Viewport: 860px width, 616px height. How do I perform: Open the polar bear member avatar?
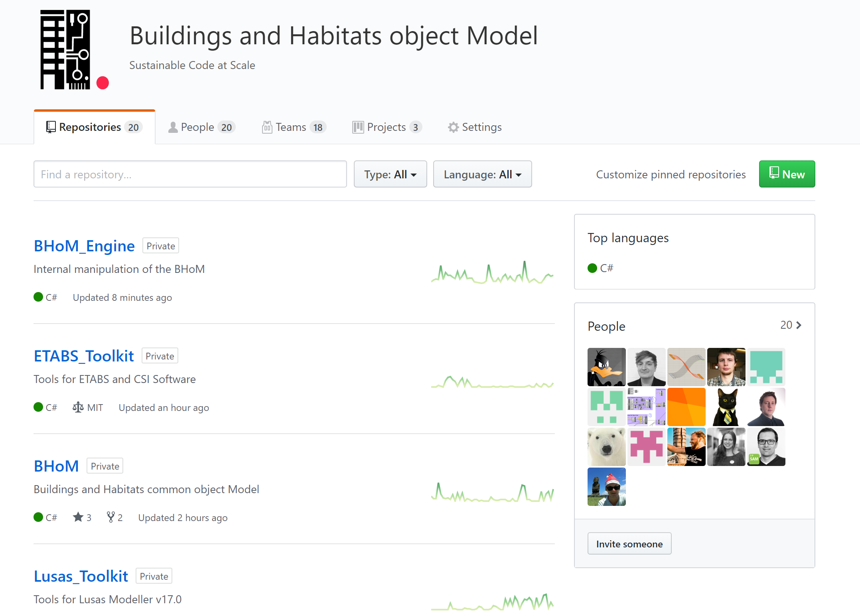(606, 446)
